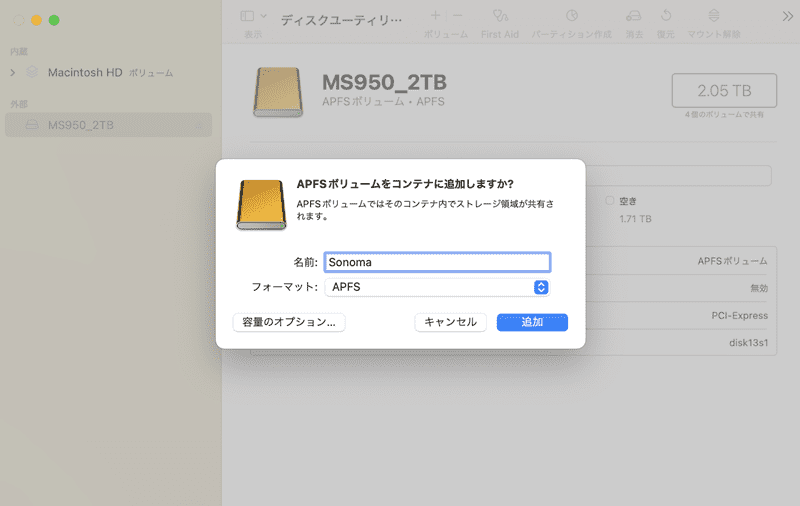
Task: Click the large MS950_2TB drive icon
Action: [x=278, y=92]
